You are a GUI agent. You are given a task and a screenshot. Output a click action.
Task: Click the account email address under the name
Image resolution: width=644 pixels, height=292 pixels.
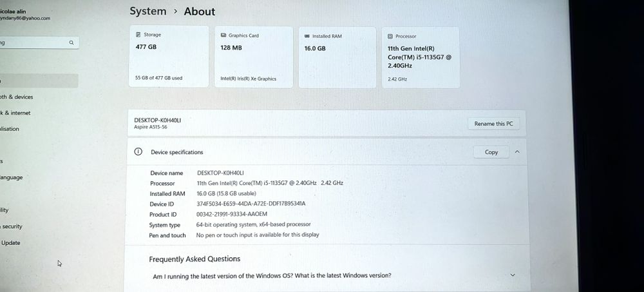pos(25,18)
